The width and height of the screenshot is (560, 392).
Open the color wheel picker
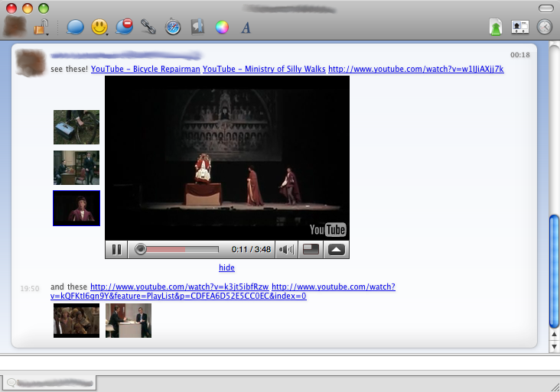point(222,27)
